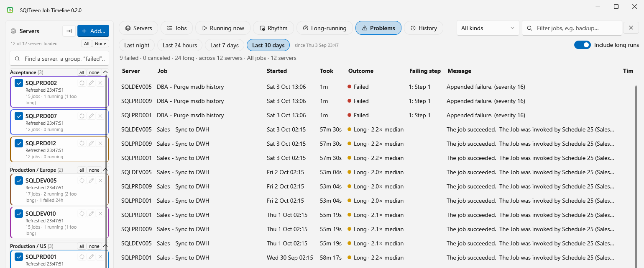Click the SQLTreeo app logo icon
The image size is (644, 268).
pyautogui.click(x=10, y=10)
